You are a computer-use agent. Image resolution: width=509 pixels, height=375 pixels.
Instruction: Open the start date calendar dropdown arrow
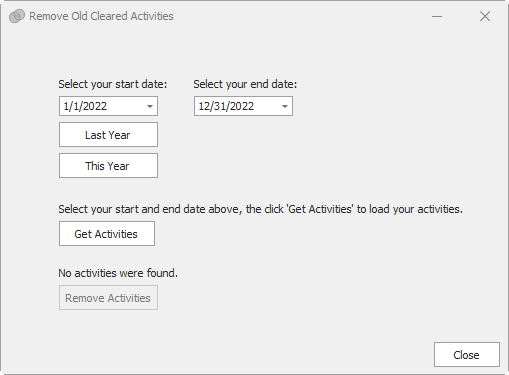150,106
